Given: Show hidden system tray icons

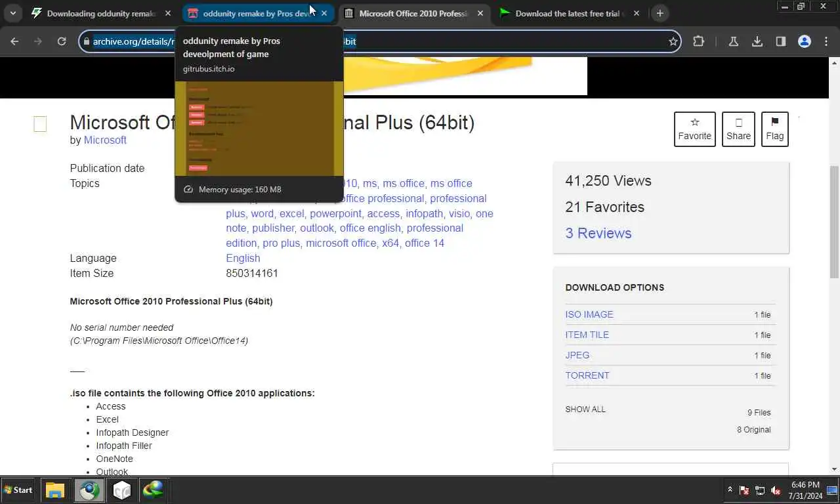Looking at the screenshot, I should [730, 490].
